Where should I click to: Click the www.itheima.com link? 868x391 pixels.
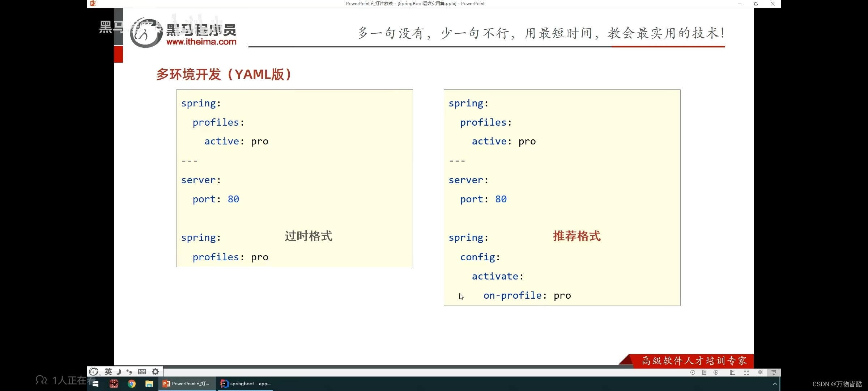click(201, 42)
